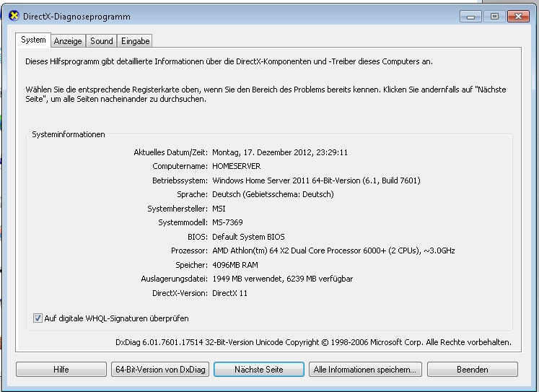Click the Sprache value Deutsch
Image resolution: width=539 pixels, height=392 pixels.
(273, 194)
